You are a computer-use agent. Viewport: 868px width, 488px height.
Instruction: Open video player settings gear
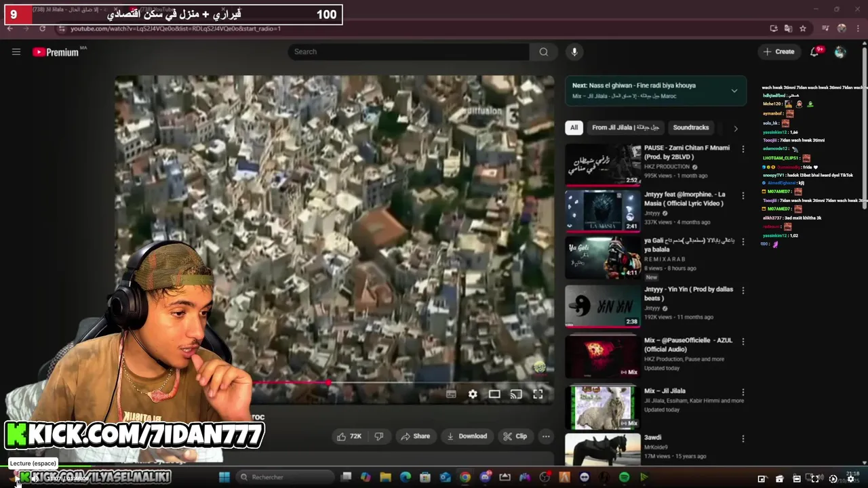(473, 394)
